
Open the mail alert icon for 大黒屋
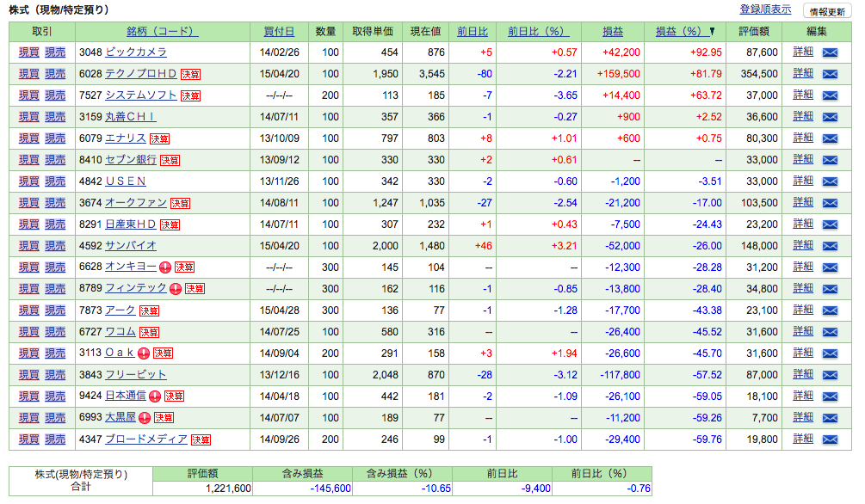[x=830, y=418]
